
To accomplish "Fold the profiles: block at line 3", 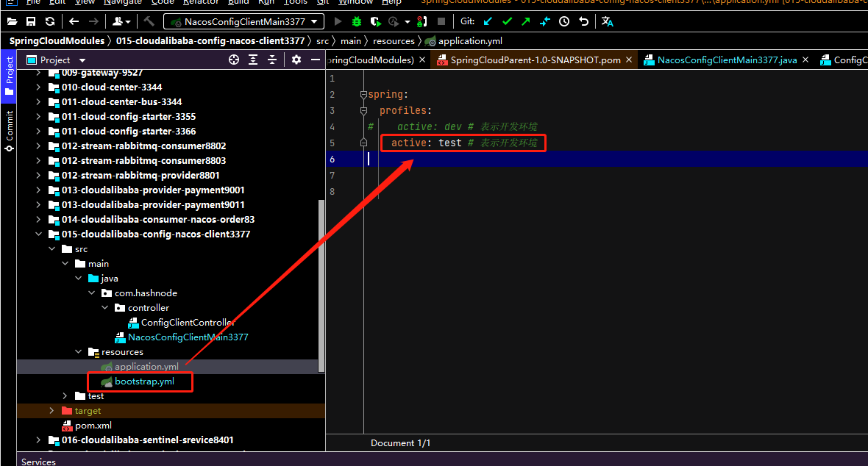I will click(363, 111).
